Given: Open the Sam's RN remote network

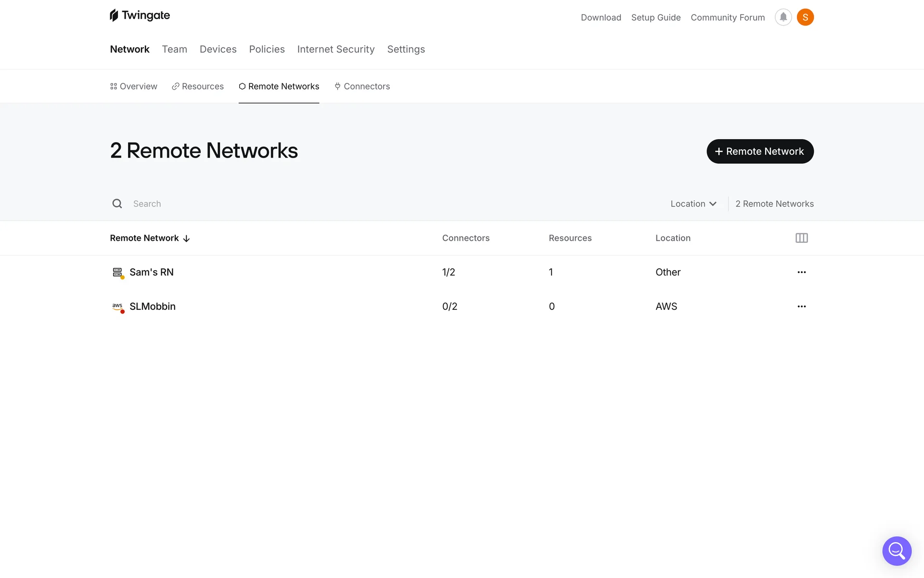Looking at the screenshot, I should pos(151,272).
